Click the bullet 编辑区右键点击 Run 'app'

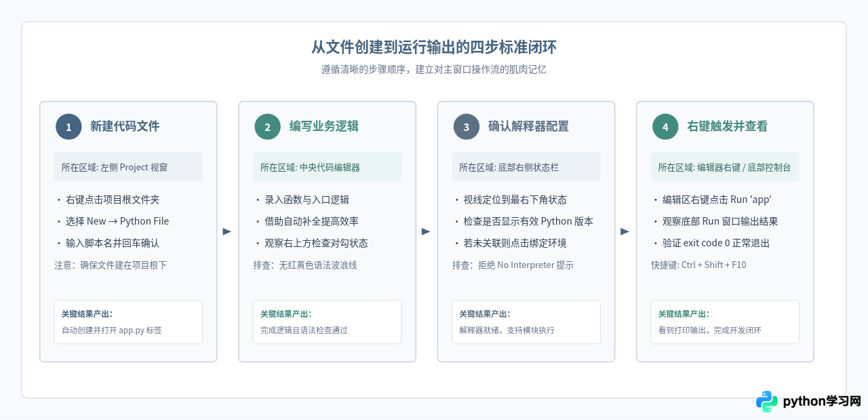click(x=717, y=199)
